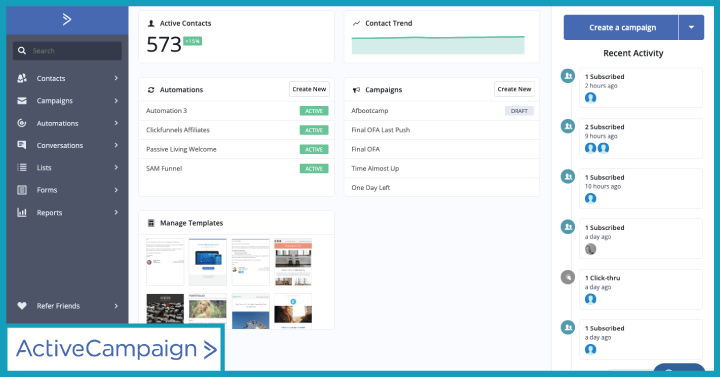This screenshot has width=720, height=377.
Task: Click subscriber avatar under '2 hours ago'
Action: pyautogui.click(x=591, y=98)
